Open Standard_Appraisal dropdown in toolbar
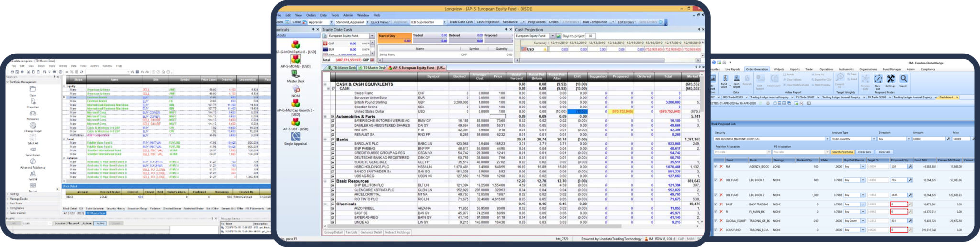The height and width of the screenshot is (247, 980). click(367, 22)
